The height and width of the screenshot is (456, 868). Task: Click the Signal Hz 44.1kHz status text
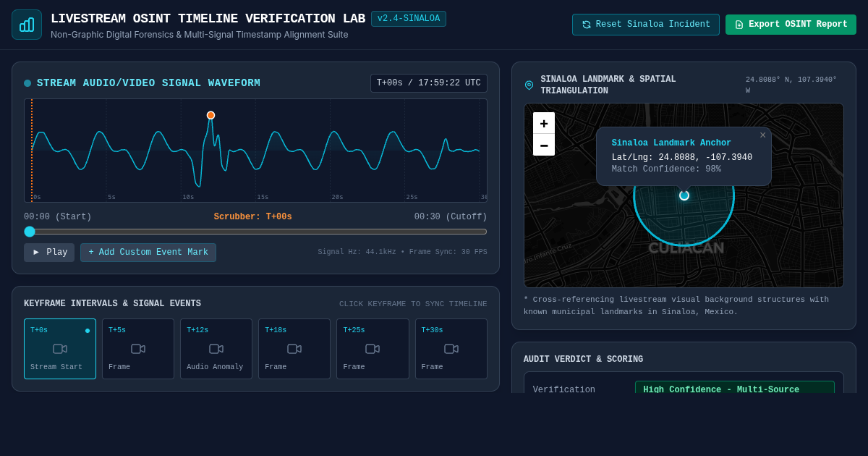402,253
